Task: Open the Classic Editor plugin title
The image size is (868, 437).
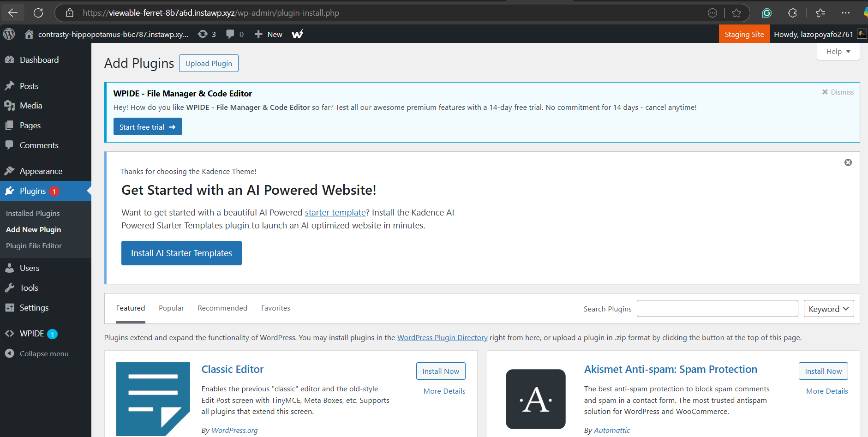Action: [233, 369]
